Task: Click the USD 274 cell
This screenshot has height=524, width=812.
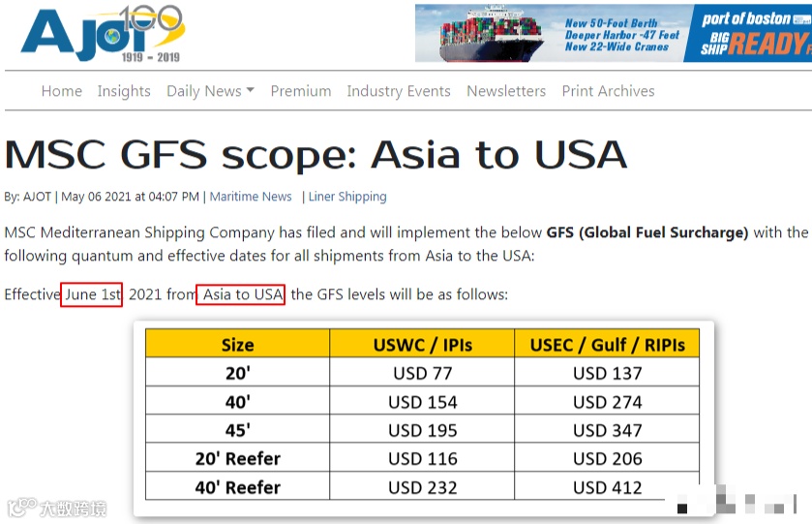Action: pos(607,402)
